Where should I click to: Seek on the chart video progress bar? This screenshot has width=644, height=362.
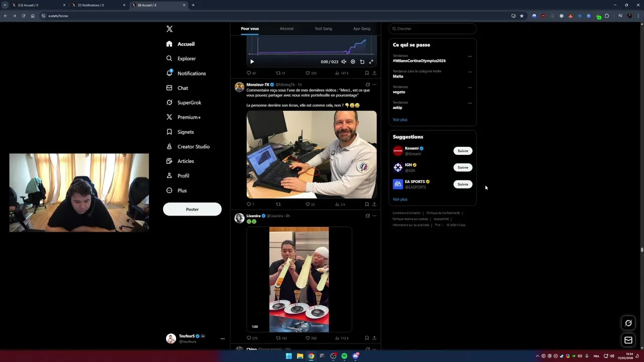pyautogui.click(x=311, y=54)
